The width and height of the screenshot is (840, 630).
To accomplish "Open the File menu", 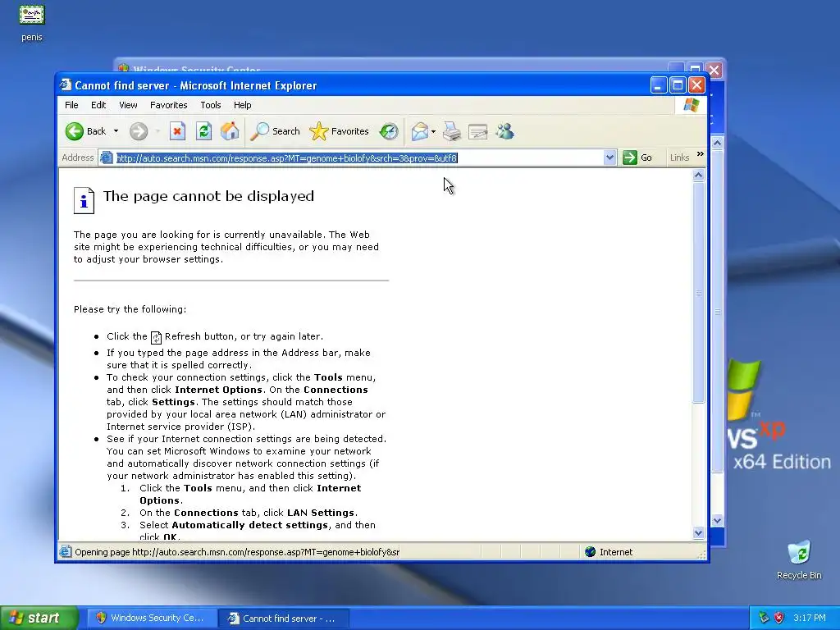I will point(71,105).
